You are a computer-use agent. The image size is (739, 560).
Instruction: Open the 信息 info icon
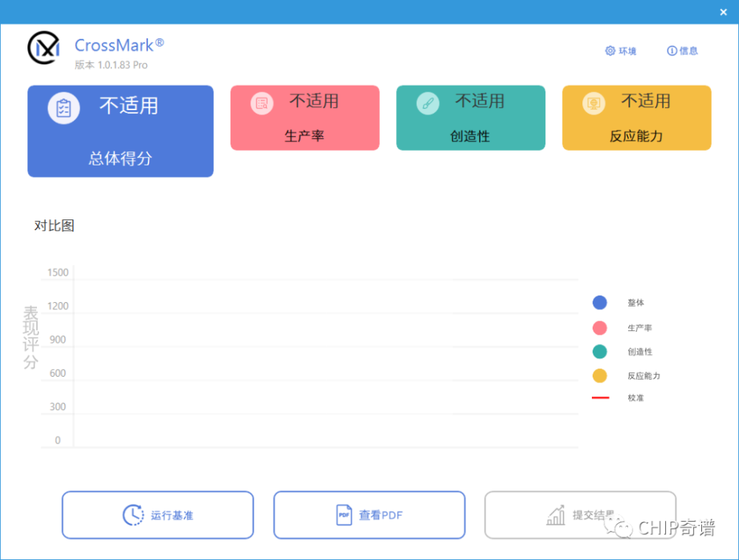click(672, 50)
